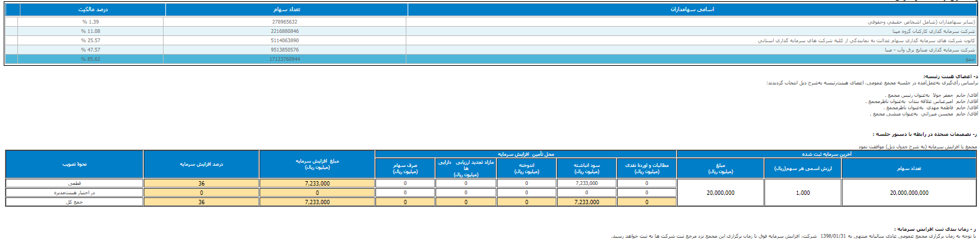Click the اسامی سهامداران column header
Screen dimensions: 980x247
(692, 9)
